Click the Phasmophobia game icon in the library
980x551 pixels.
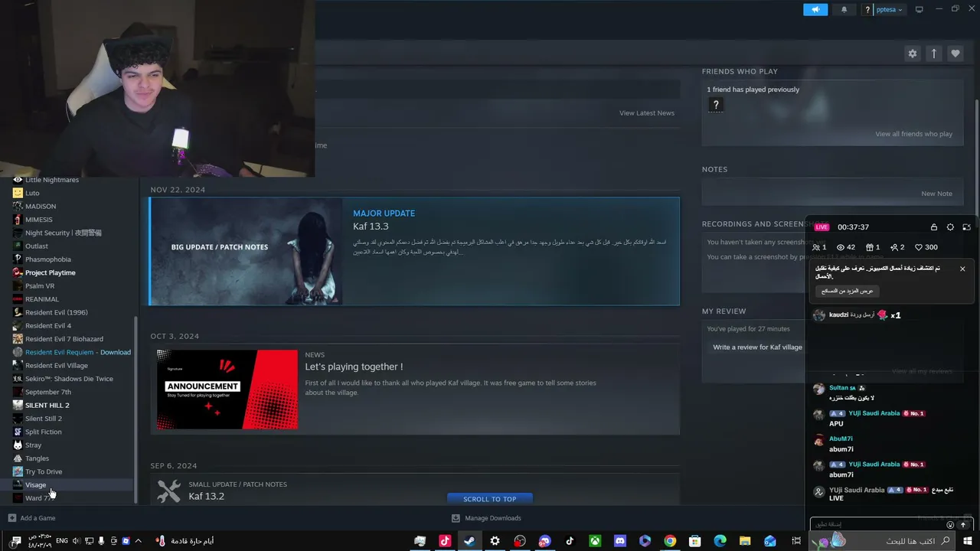point(18,259)
